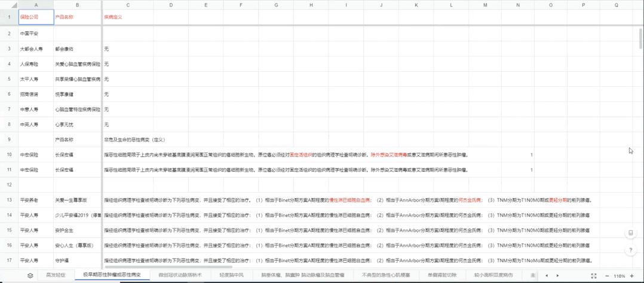The width and height of the screenshot is (644, 283).
Task: Click the 悦享康健 cell
Action: click(x=78, y=94)
